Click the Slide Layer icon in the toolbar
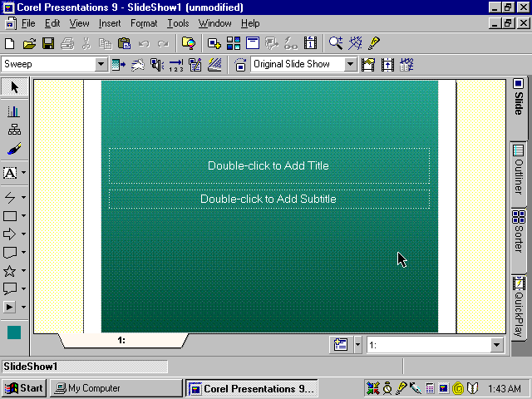Screen dimensions: 532x399 tap(253, 43)
